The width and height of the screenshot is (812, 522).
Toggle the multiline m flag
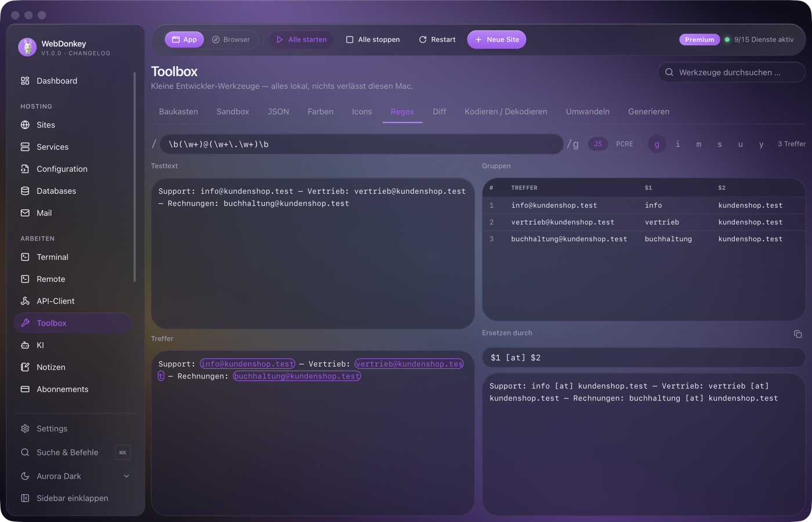tap(699, 144)
